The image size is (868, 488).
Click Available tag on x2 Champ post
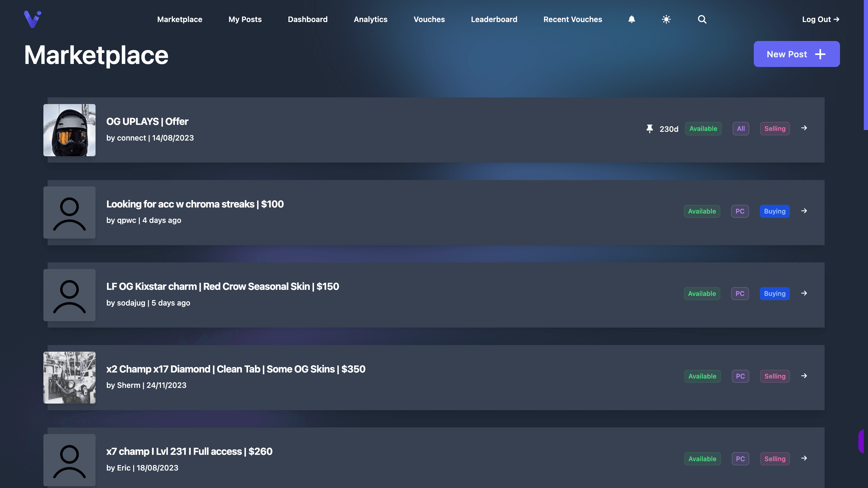click(x=702, y=376)
